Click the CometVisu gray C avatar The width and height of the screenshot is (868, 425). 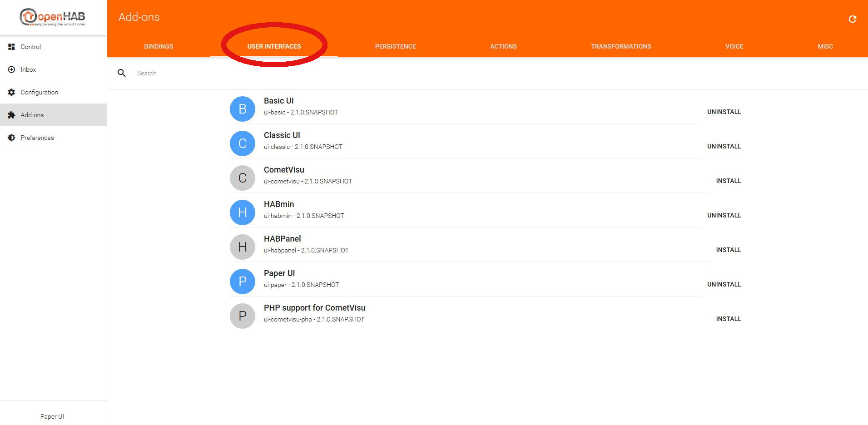click(243, 178)
